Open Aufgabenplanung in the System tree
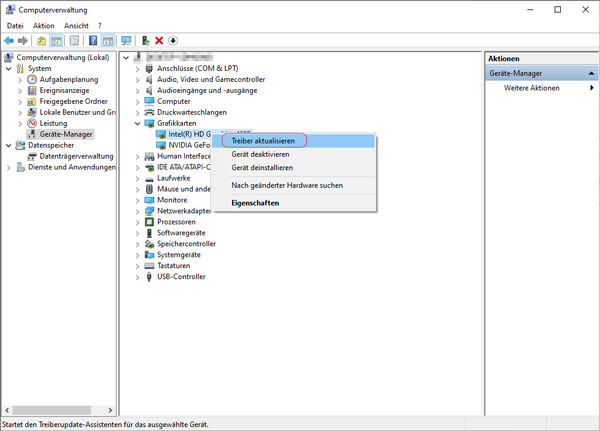This screenshot has height=431, width=600. (x=68, y=79)
